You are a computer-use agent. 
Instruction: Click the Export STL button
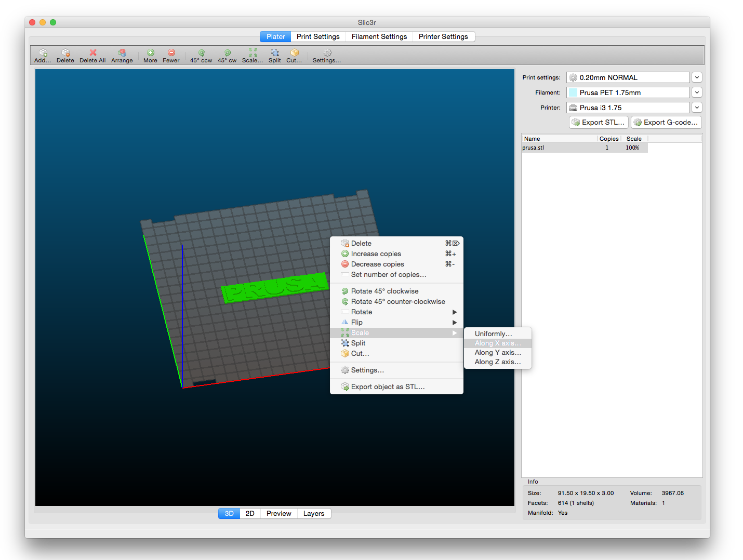coord(599,122)
